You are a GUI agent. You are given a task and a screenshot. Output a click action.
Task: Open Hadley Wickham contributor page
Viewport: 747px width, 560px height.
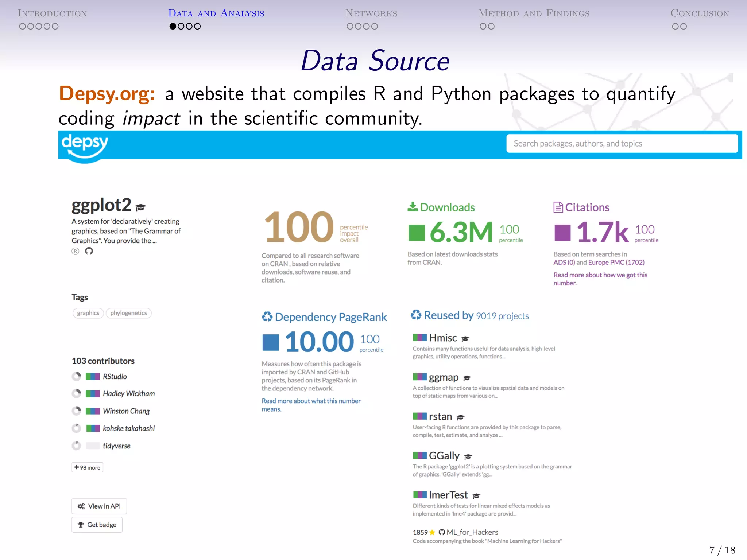[x=129, y=394]
